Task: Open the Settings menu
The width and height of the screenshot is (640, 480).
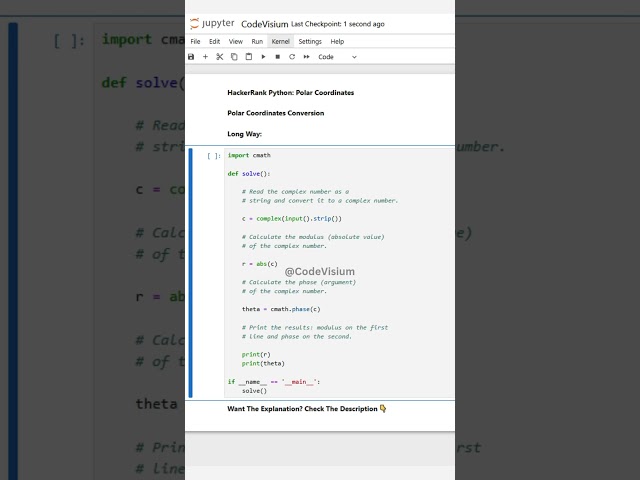Action: point(310,41)
